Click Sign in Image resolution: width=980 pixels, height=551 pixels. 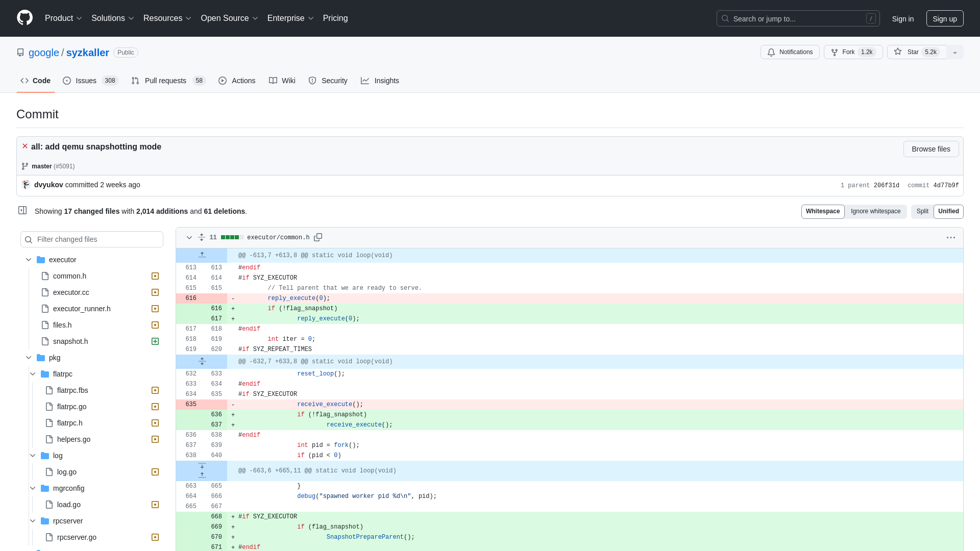(x=902, y=18)
